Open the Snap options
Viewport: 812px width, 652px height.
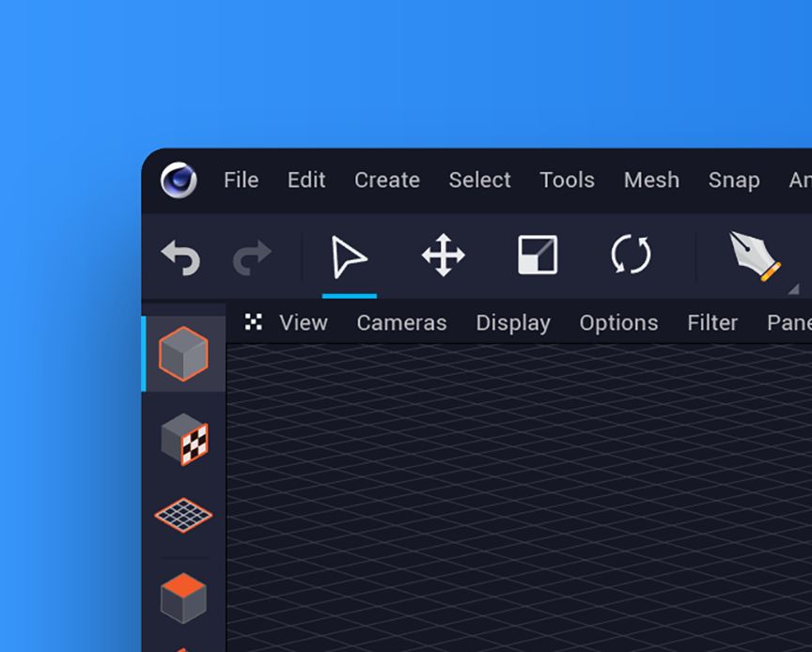coord(734,180)
